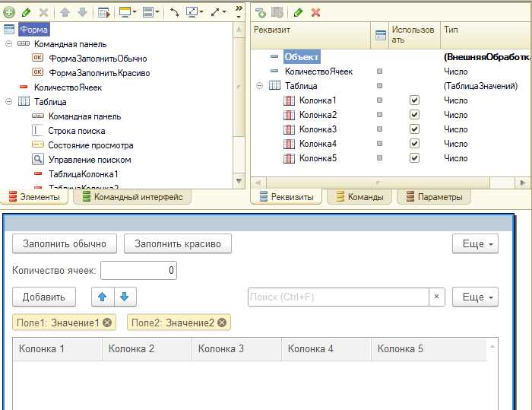This screenshot has width=532, height=410.
Task: Toggle the Колонка3 usage checkbox
Action: pos(414,129)
